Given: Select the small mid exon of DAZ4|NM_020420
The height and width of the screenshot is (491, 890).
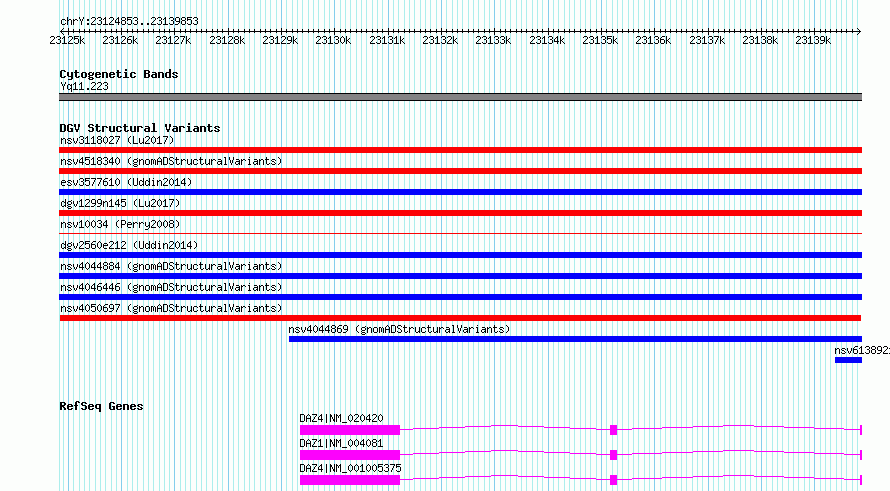Looking at the screenshot, I should (x=614, y=430).
